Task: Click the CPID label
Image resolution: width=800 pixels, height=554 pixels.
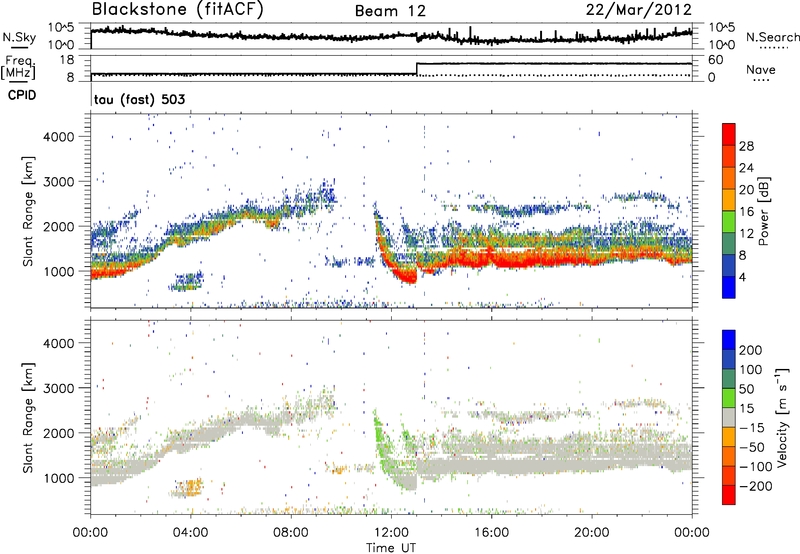Action: coord(22,95)
